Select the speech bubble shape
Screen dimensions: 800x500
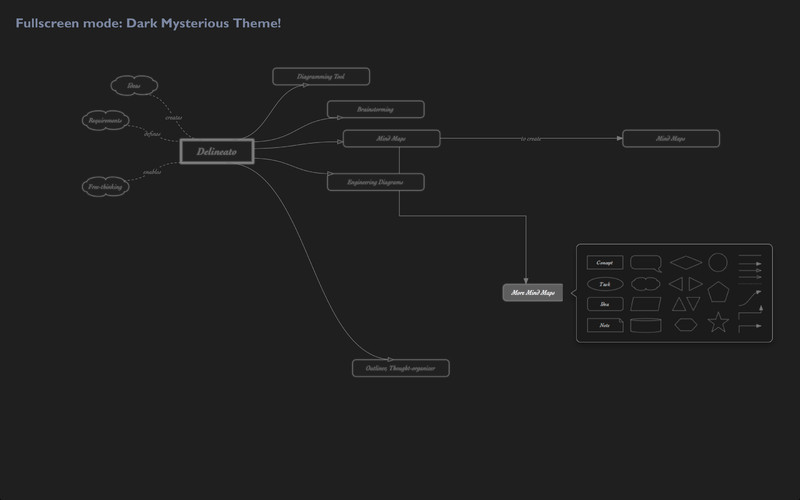click(646, 263)
